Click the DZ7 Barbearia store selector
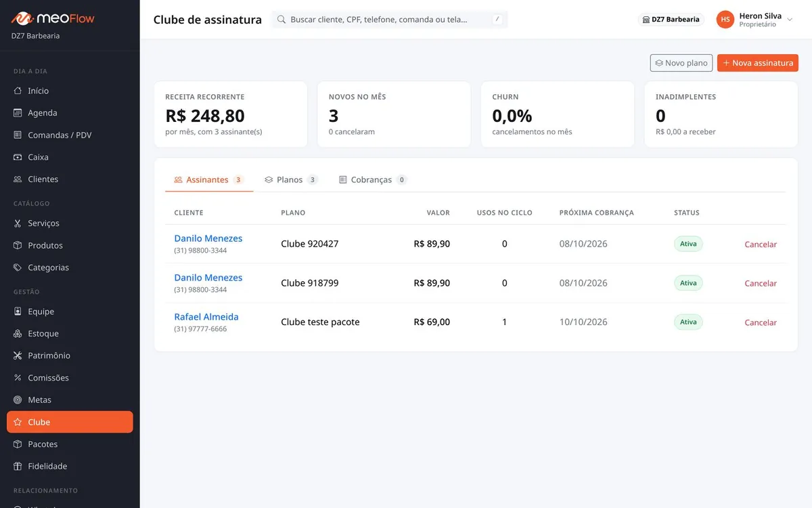The width and height of the screenshot is (812, 508). click(671, 20)
